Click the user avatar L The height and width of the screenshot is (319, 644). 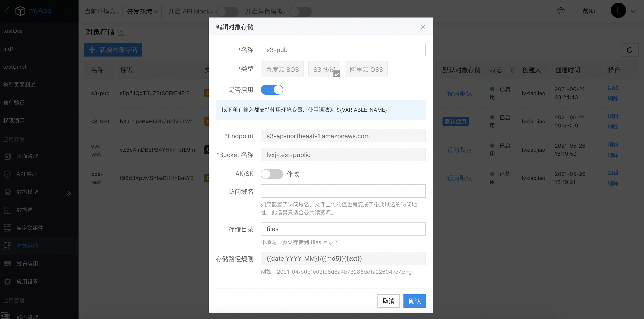click(618, 11)
